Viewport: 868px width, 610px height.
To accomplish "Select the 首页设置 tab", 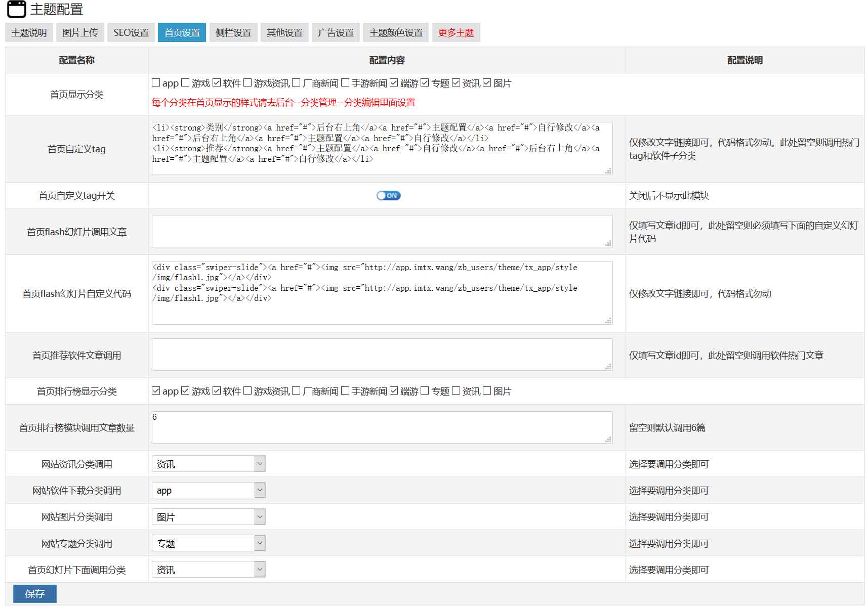I will pos(182,32).
